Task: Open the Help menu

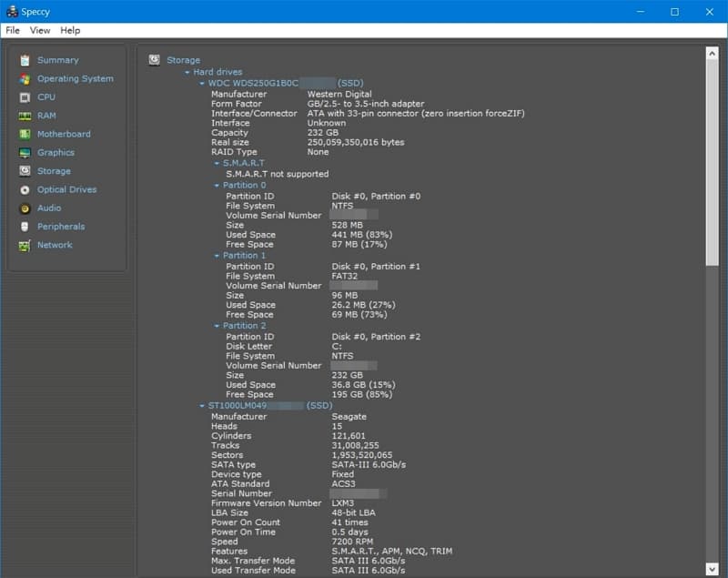Action: point(70,31)
